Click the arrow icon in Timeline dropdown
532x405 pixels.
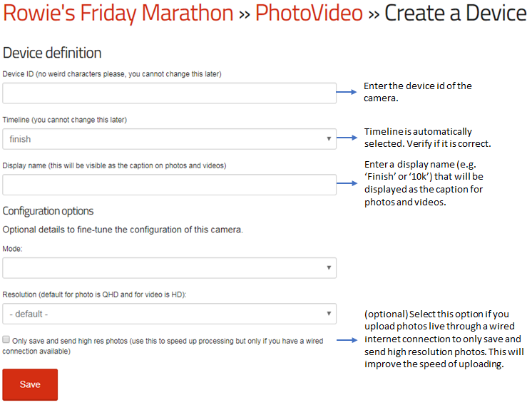[x=329, y=139]
